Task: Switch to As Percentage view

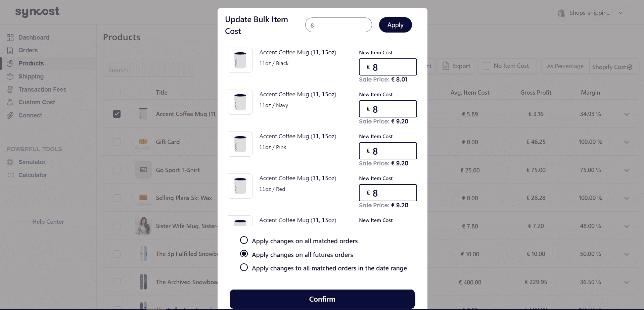Action: pos(565,66)
